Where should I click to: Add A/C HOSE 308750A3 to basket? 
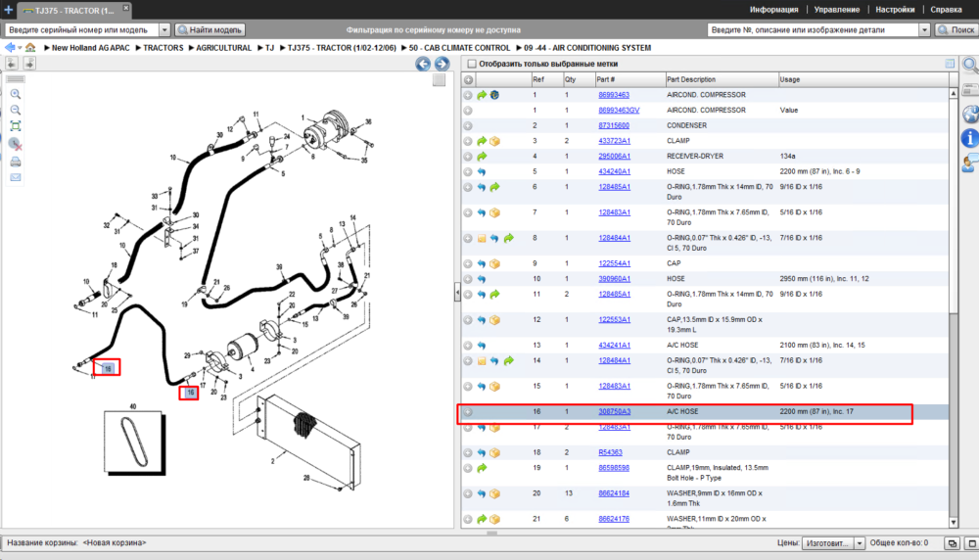pyautogui.click(x=468, y=412)
